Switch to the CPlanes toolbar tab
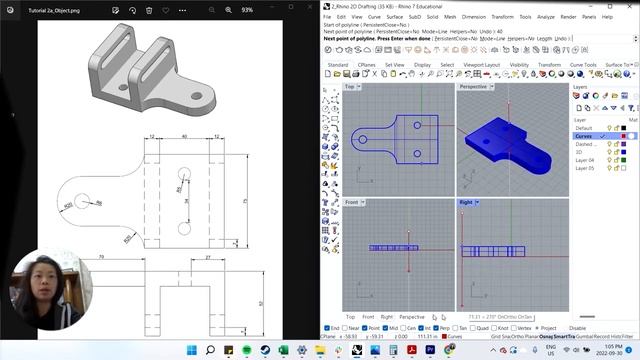 click(367, 65)
